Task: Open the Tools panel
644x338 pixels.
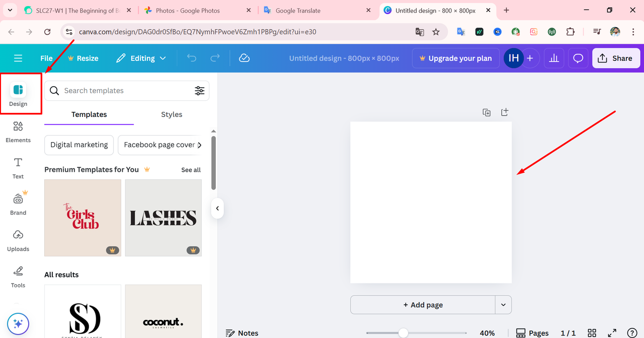Action: [x=18, y=277]
